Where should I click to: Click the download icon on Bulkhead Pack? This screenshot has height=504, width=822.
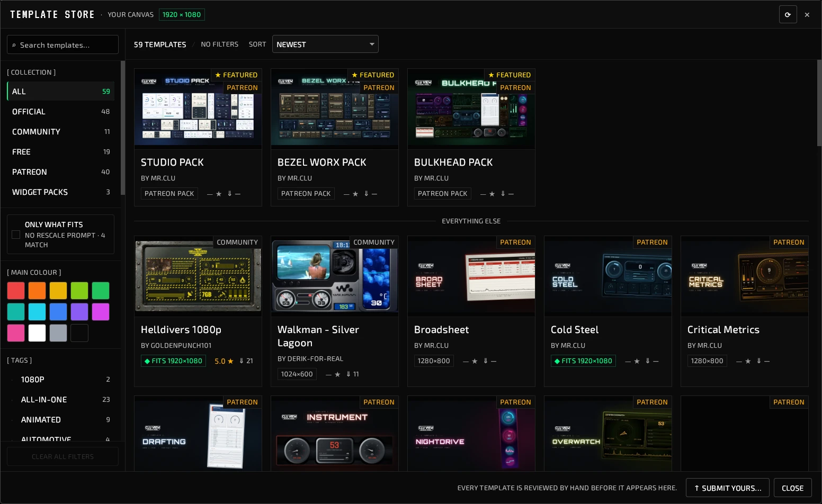click(x=503, y=194)
